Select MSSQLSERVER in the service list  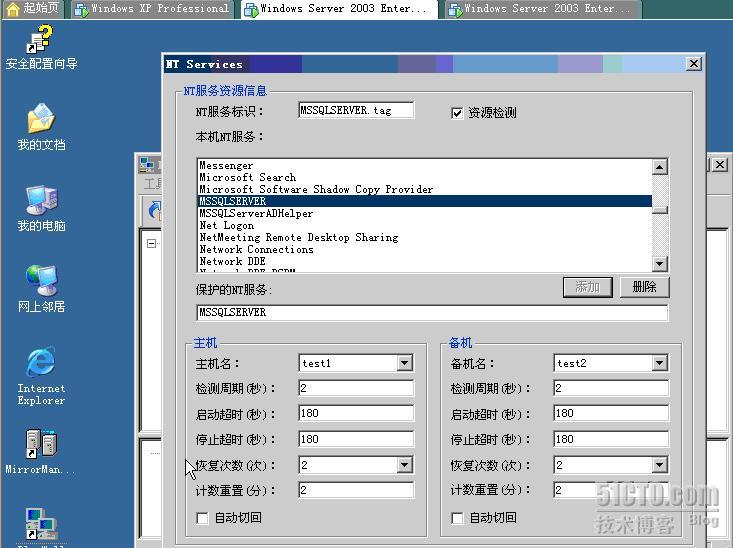425,201
